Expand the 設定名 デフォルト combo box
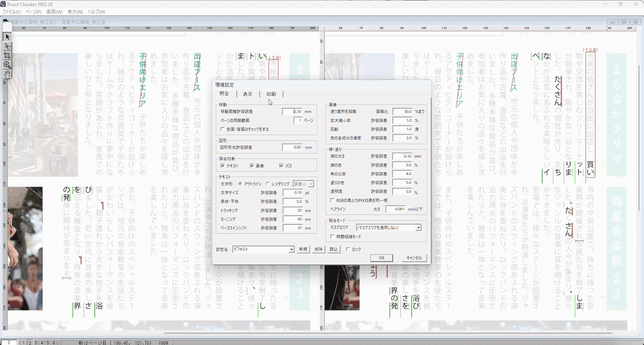The image size is (644, 345). tap(291, 249)
